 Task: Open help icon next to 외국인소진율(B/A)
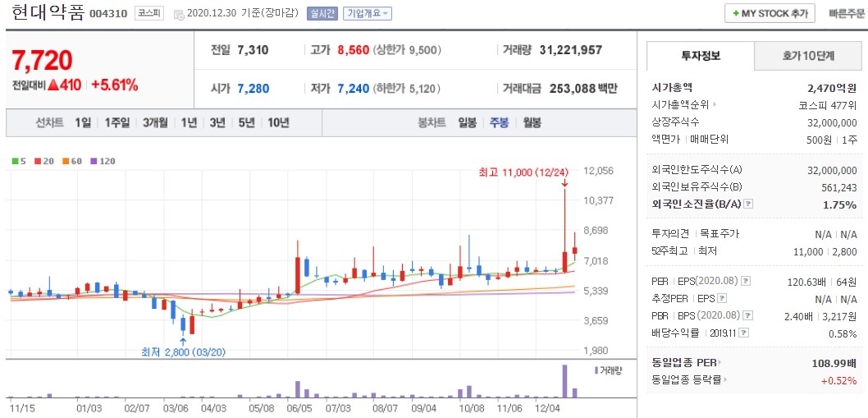[x=748, y=204]
